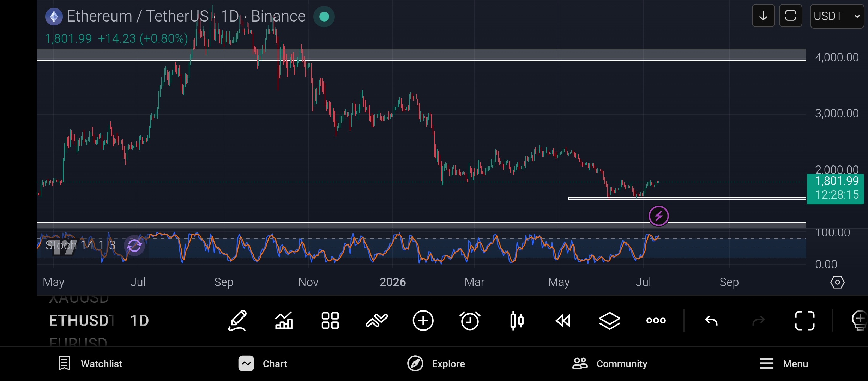868x381 pixels.
Task: Add symbol with the plus circle
Action: tap(423, 321)
